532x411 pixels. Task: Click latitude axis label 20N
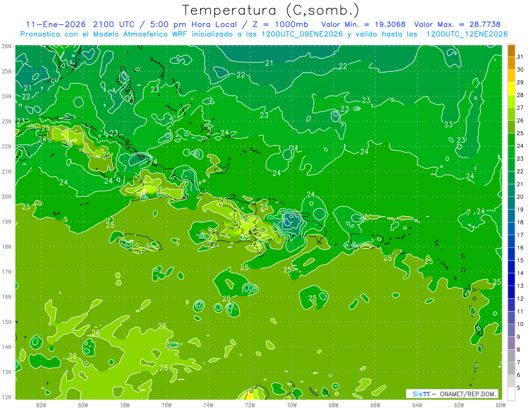coord(6,196)
